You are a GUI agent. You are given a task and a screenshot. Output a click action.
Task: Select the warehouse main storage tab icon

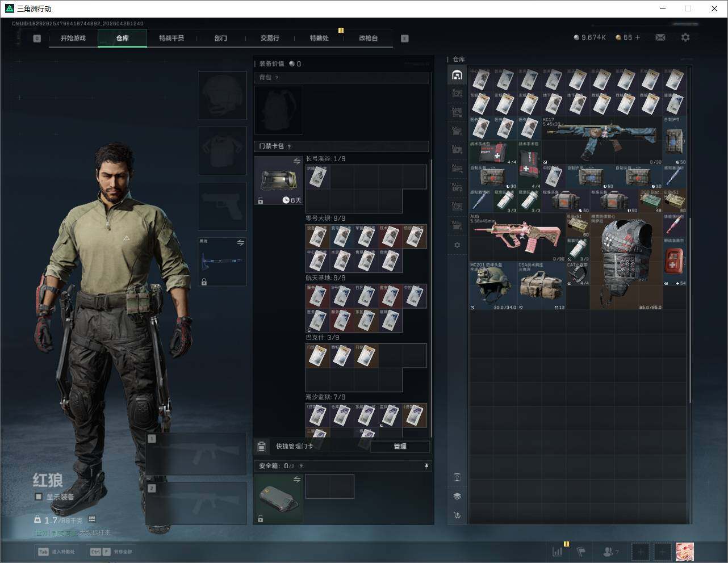coord(457,75)
